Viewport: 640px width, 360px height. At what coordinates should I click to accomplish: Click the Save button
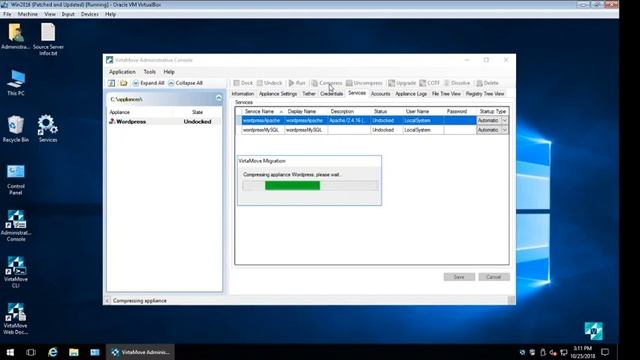tap(459, 277)
